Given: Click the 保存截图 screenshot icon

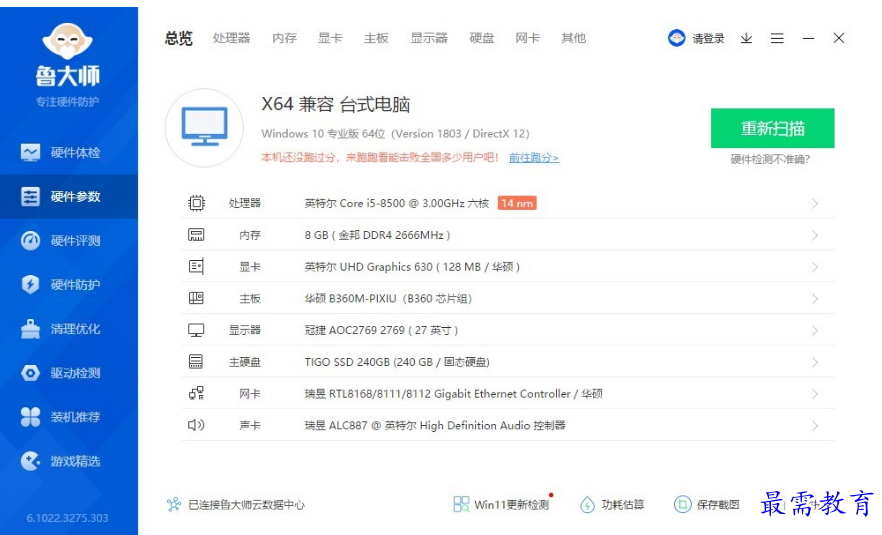Looking at the screenshot, I should (x=682, y=504).
